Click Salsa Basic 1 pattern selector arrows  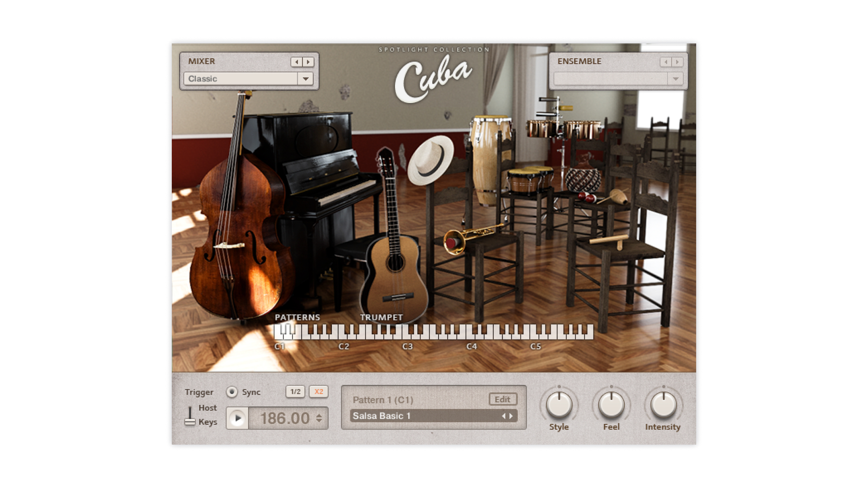(507, 416)
